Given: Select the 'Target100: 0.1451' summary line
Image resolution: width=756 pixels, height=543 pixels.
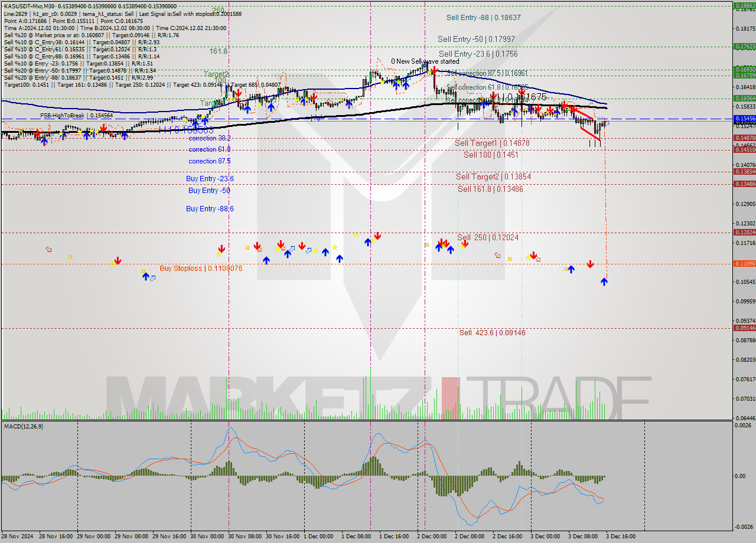Looking at the screenshot, I should coord(142,84).
